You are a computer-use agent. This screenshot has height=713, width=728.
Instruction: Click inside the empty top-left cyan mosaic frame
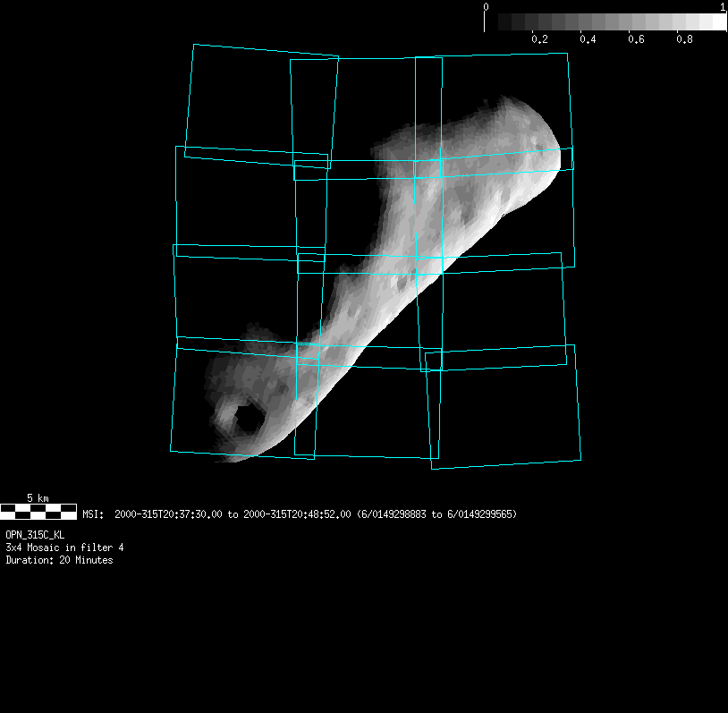pos(259,103)
